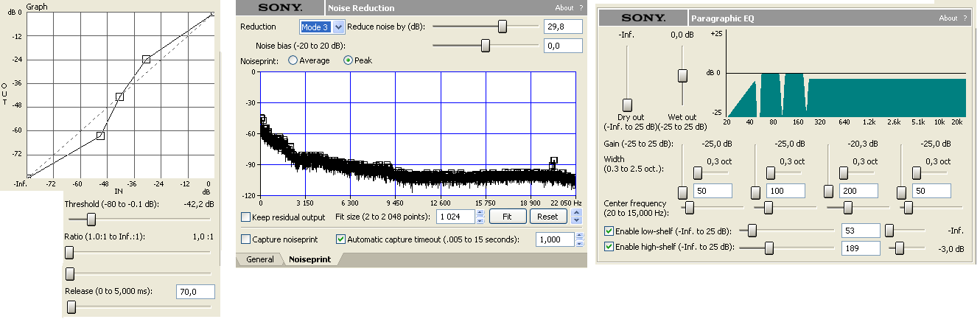980x319 pixels.
Task: Click the Sony logo in Paragraphic EQ header
Action: (643, 18)
